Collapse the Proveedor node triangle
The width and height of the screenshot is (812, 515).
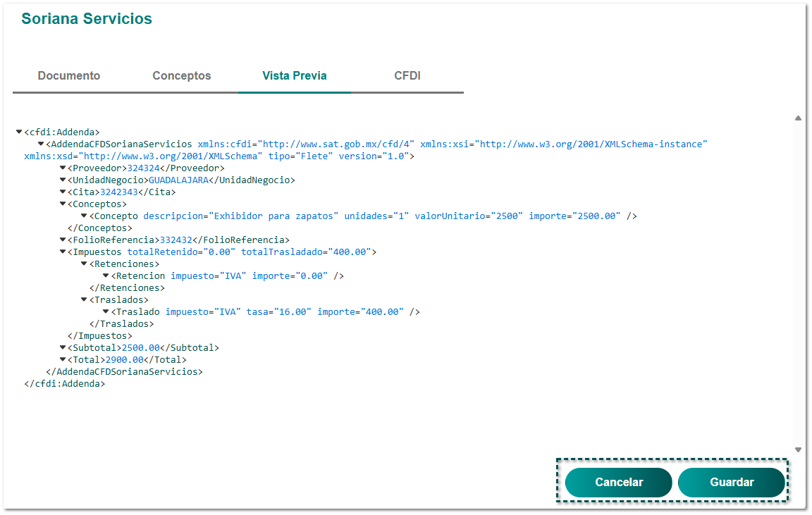pos(63,168)
